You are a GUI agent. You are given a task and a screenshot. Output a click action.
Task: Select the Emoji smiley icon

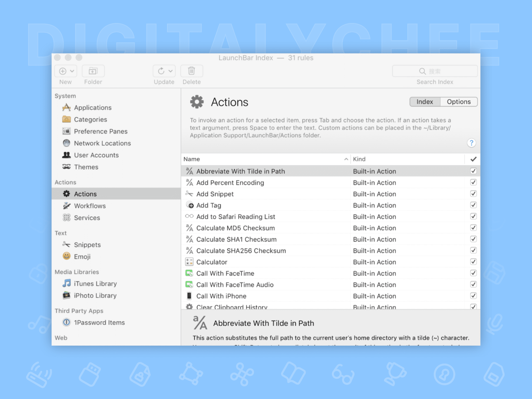coord(66,256)
